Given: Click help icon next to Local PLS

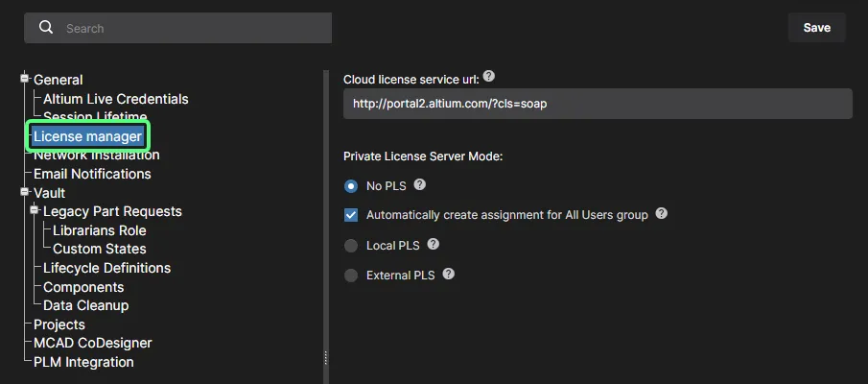Looking at the screenshot, I should pyautogui.click(x=433, y=244).
